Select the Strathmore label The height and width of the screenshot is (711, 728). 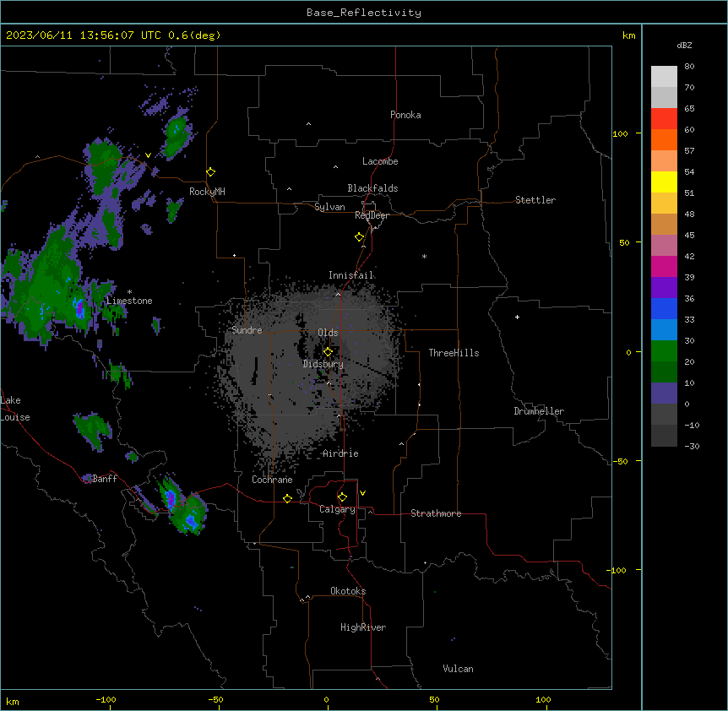pos(436,513)
